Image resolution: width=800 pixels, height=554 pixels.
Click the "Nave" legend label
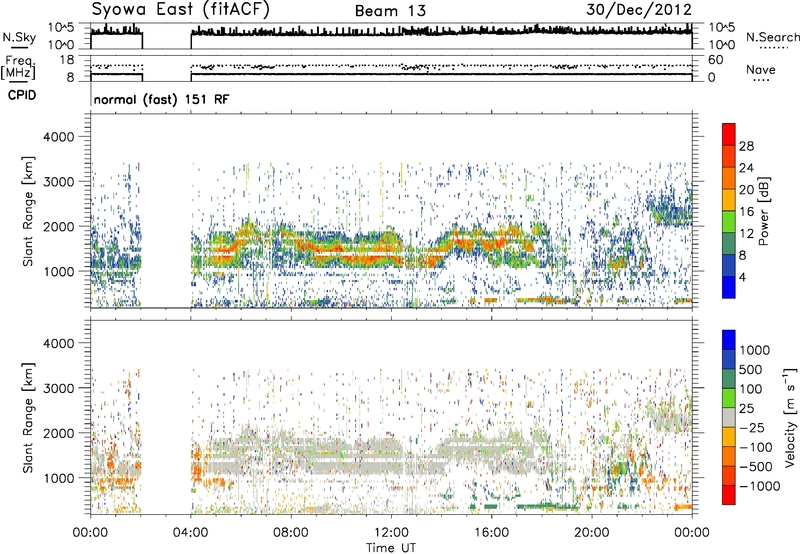point(761,70)
